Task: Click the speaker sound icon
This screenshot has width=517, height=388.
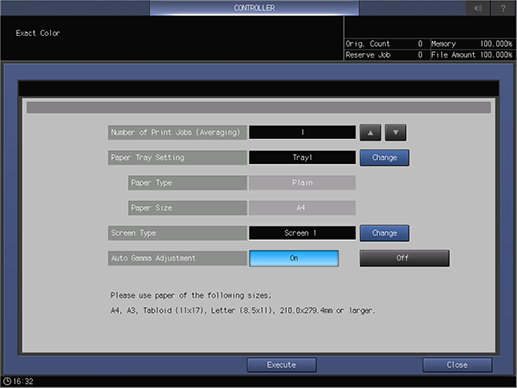Action: point(478,8)
